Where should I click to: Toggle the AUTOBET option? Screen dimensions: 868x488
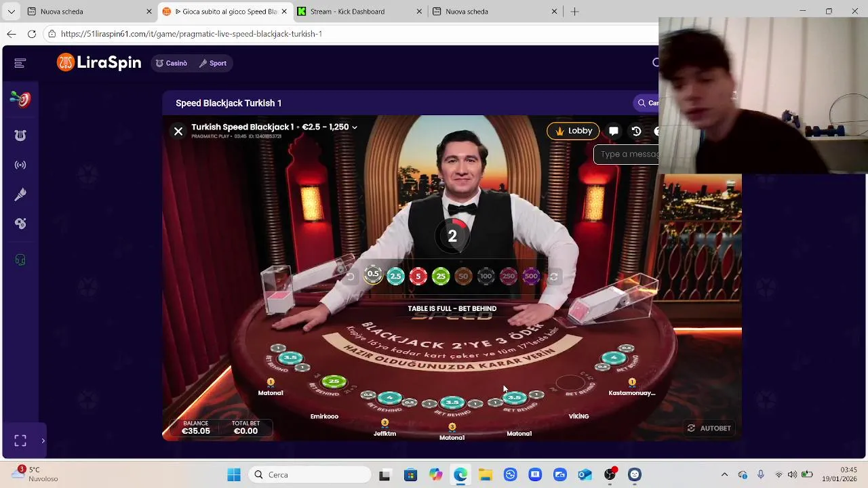(709, 428)
